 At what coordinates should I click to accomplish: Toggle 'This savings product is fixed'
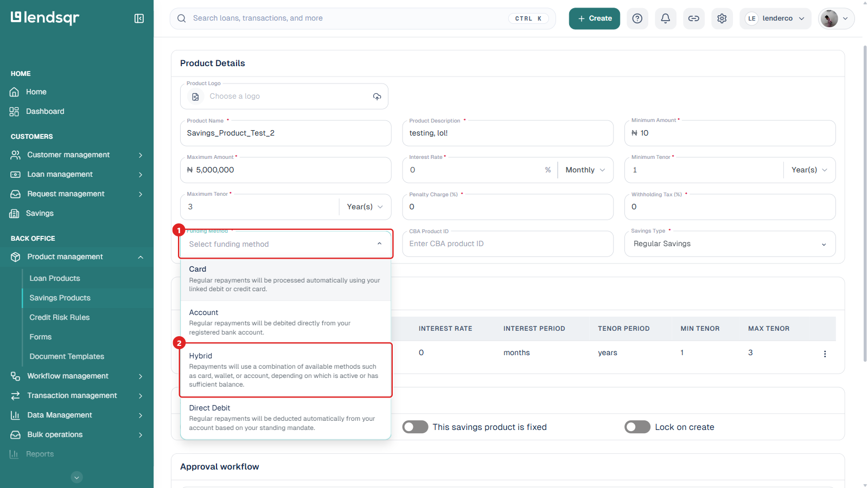[x=415, y=427]
